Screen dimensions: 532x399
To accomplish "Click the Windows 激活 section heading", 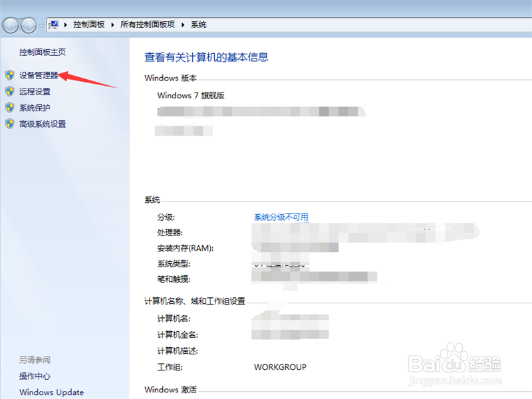I will (x=171, y=390).
